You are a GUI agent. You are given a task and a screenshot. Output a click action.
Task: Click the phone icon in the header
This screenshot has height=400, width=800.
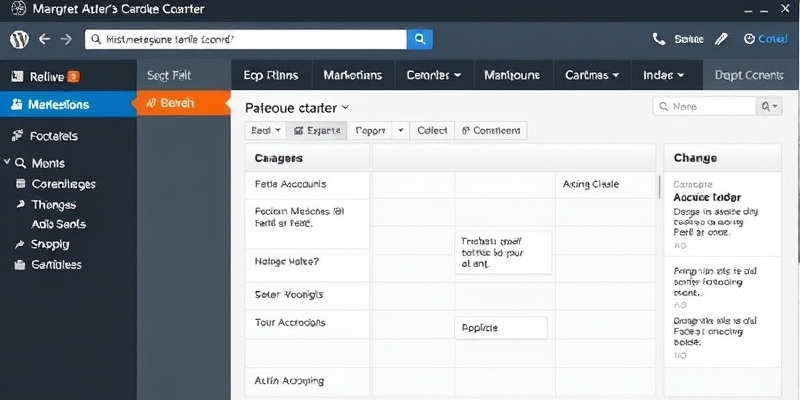(659, 39)
